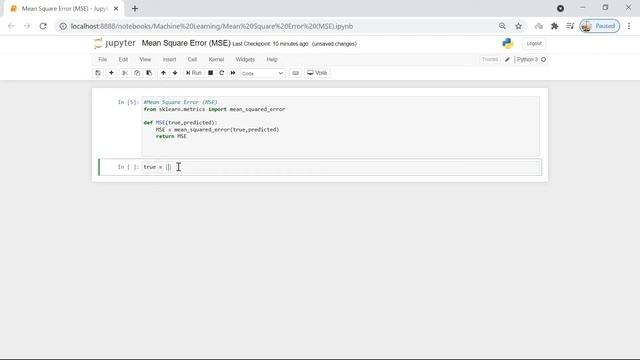Run the selected cell
Image resolution: width=640 pixels, height=360 pixels.
194,73
